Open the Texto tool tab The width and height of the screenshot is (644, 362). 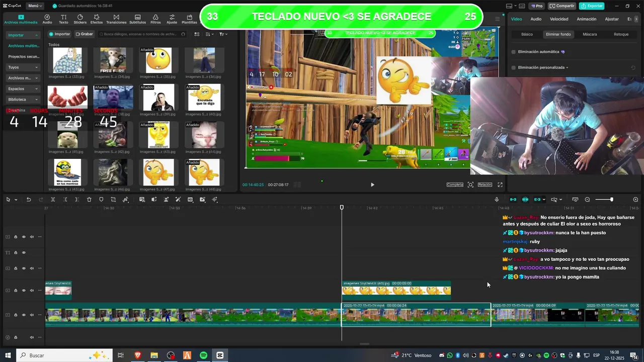tap(63, 19)
